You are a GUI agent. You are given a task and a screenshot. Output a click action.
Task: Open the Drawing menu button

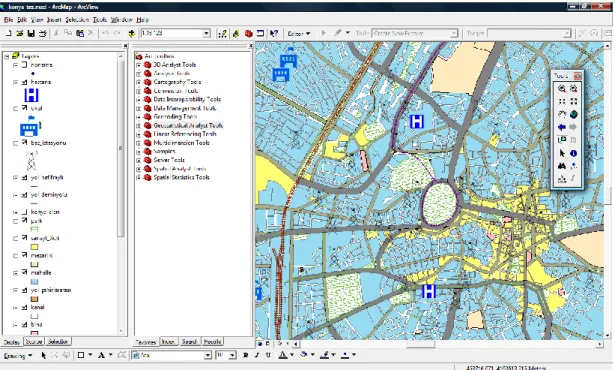pyautogui.click(x=18, y=356)
